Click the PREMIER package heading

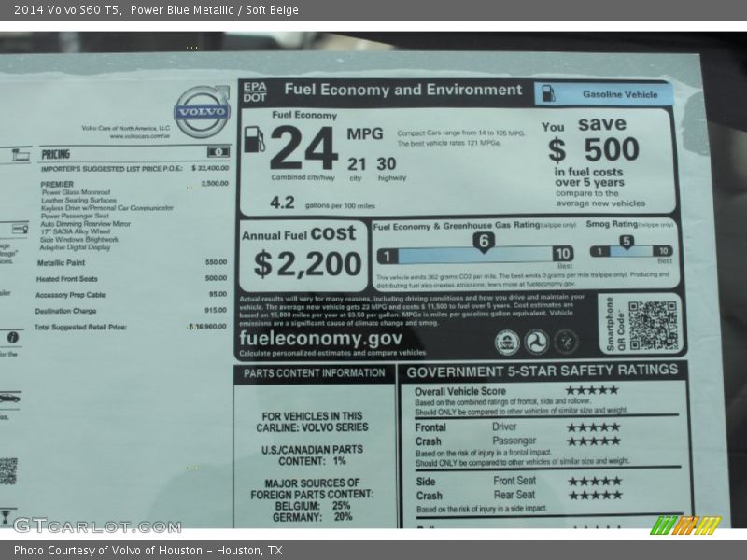[57, 184]
